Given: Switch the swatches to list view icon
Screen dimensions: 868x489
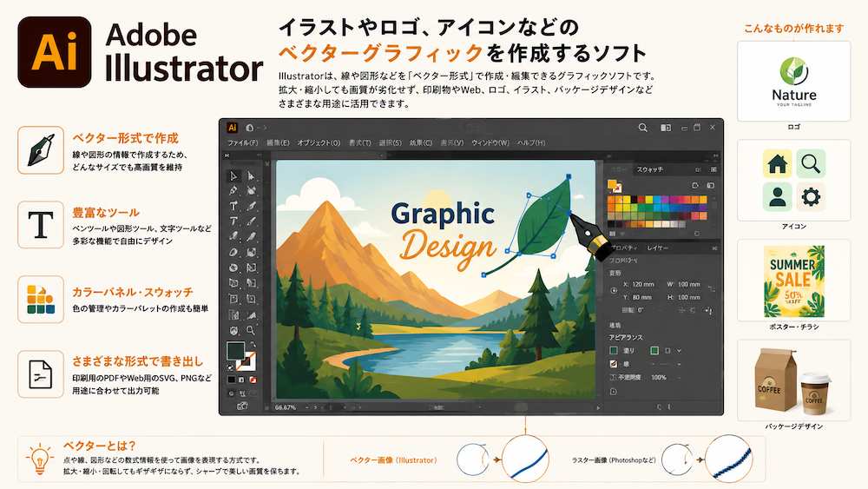Looking at the screenshot, I should (710, 186).
